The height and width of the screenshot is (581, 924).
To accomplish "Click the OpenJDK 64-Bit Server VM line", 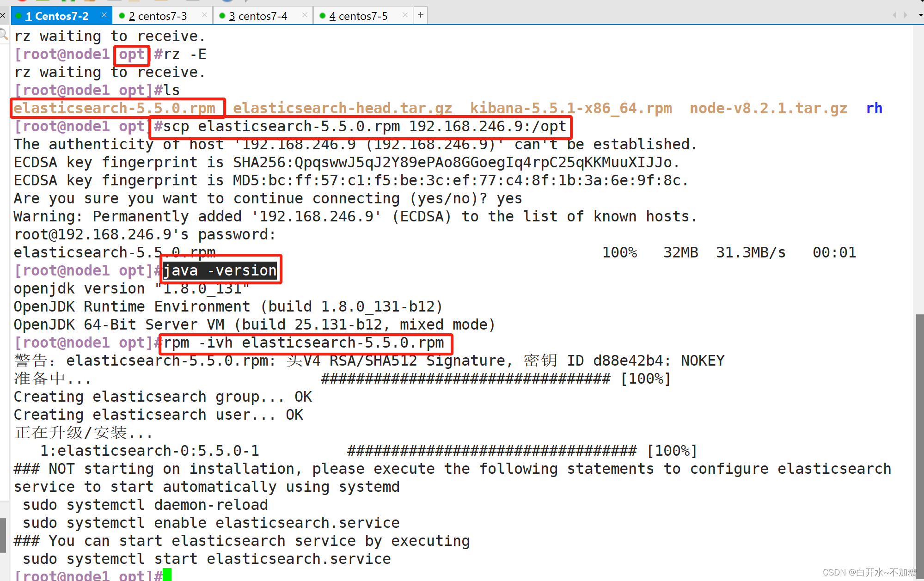I will click(255, 324).
